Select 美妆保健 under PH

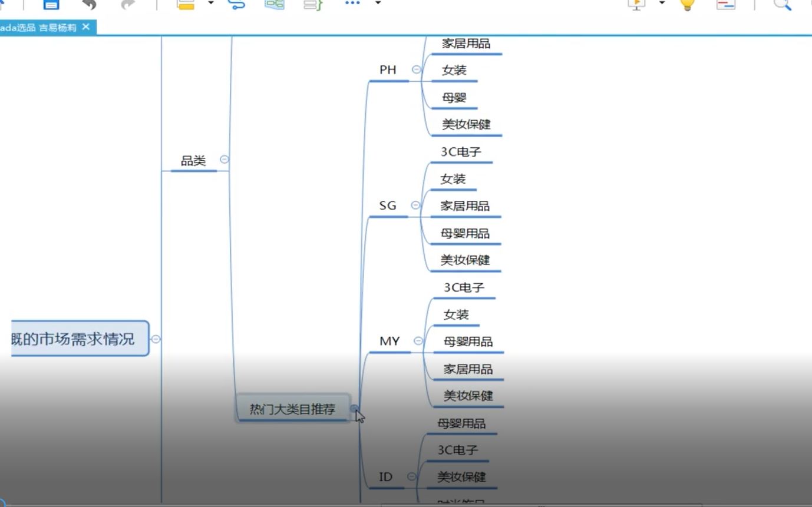pyautogui.click(x=466, y=125)
